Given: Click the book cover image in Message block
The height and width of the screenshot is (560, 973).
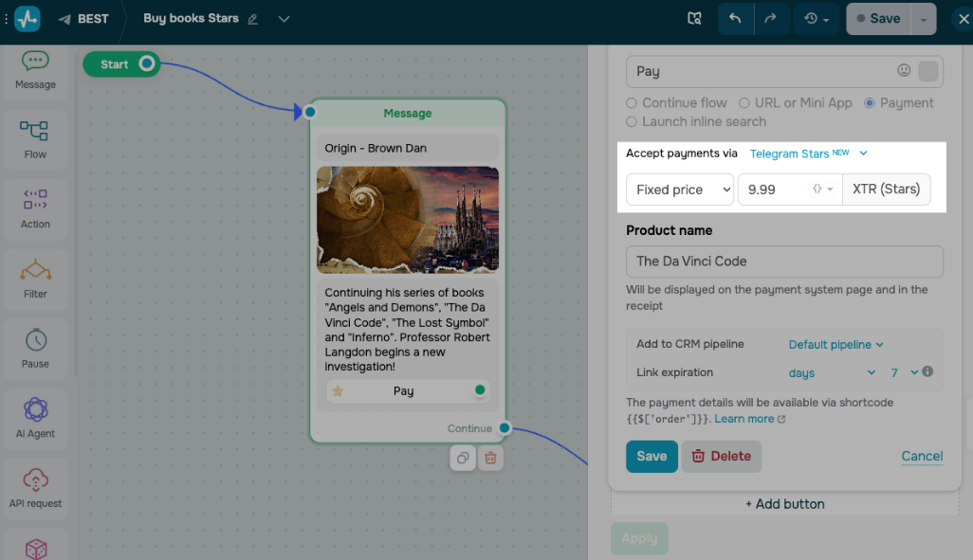Looking at the screenshot, I should 408,220.
